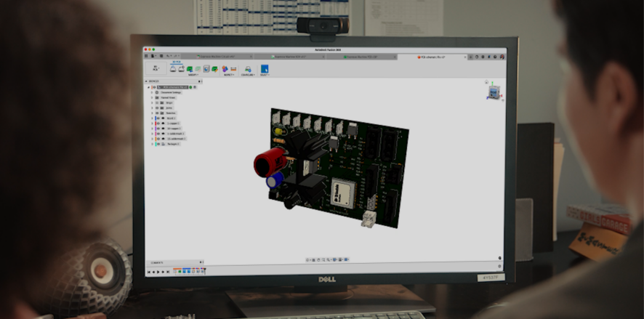Play the design timeline
This screenshot has height=319, width=644.
(x=158, y=272)
